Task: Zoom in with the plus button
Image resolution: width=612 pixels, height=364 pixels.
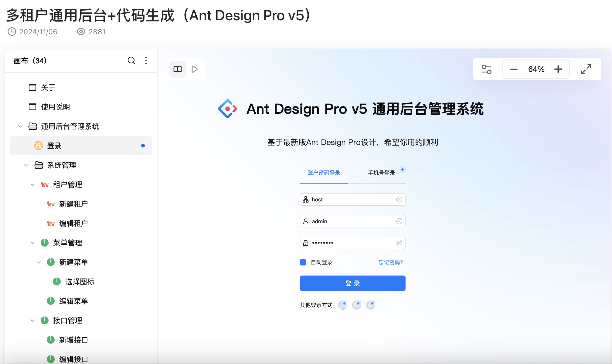Action: tap(558, 69)
